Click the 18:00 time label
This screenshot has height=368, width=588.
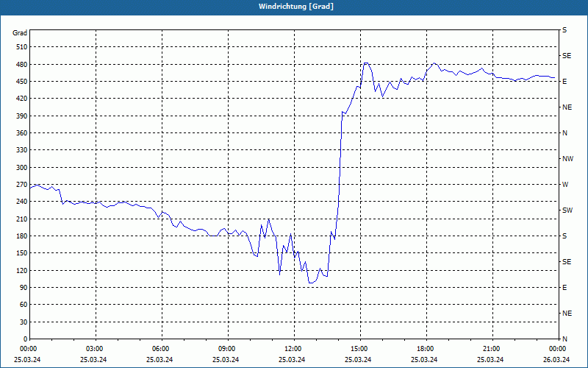[426, 349]
